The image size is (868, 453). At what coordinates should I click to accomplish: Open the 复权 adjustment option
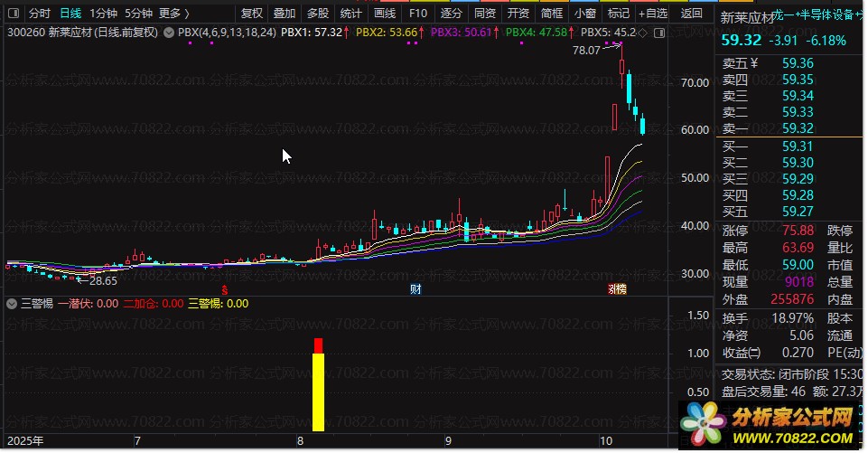point(252,13)
